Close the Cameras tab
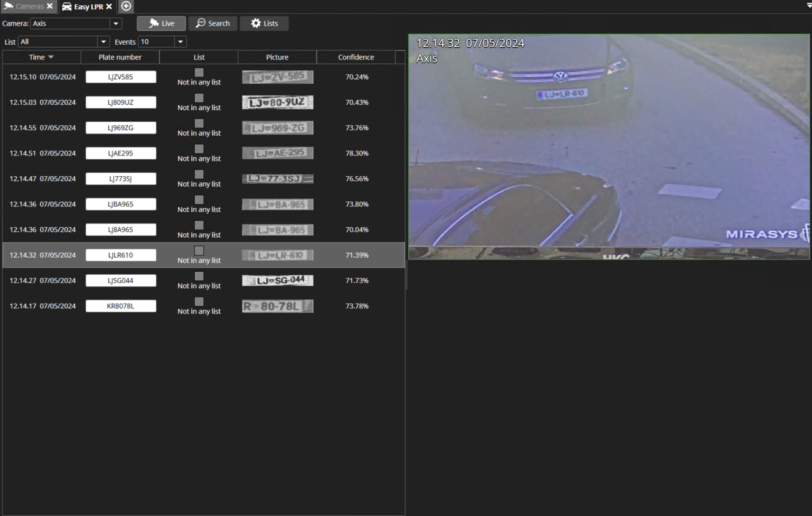 pyautogui.click(x=50, y=6)
